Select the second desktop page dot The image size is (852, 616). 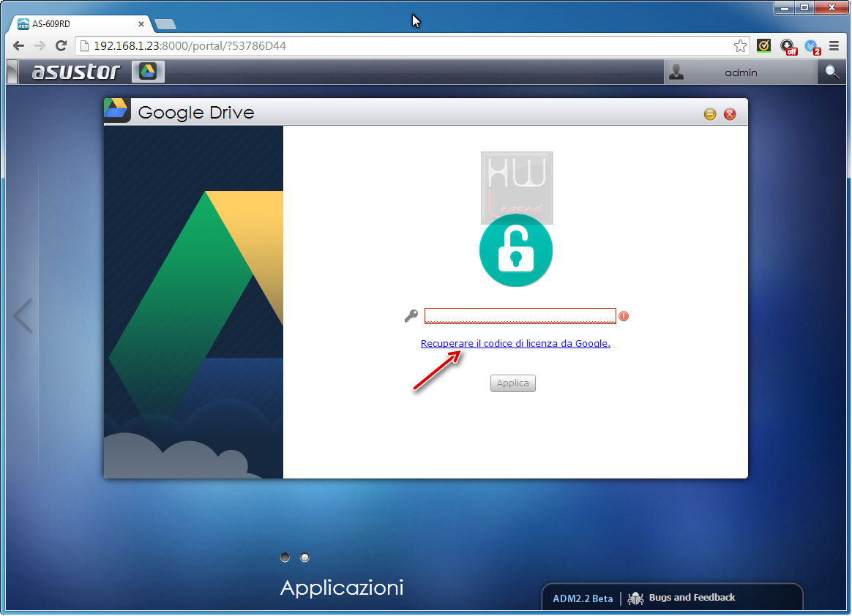tap(304, 557)
